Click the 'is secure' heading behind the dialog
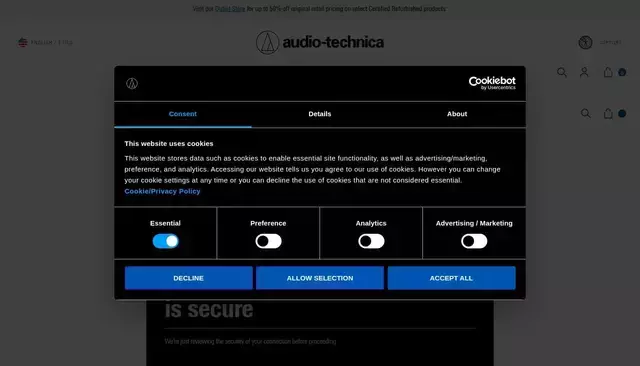Image resolution: width=640 pixels, height=366 pixels. (209, 310)
